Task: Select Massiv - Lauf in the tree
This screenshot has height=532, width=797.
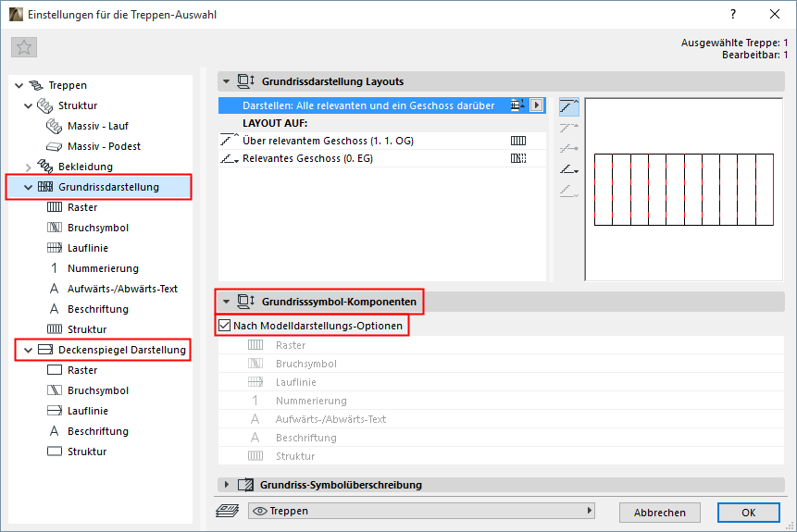Action: [97, 126]
